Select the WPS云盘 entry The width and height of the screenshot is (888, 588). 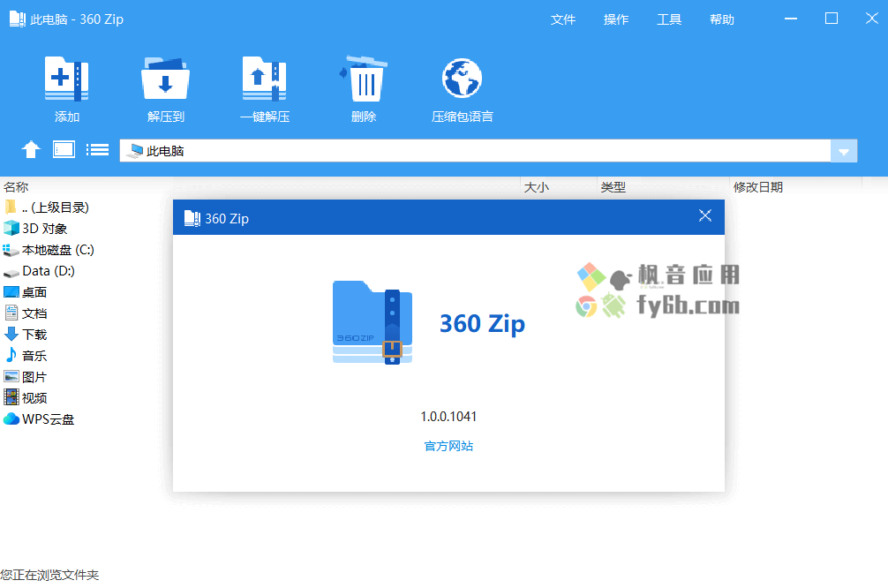[39, 419]
